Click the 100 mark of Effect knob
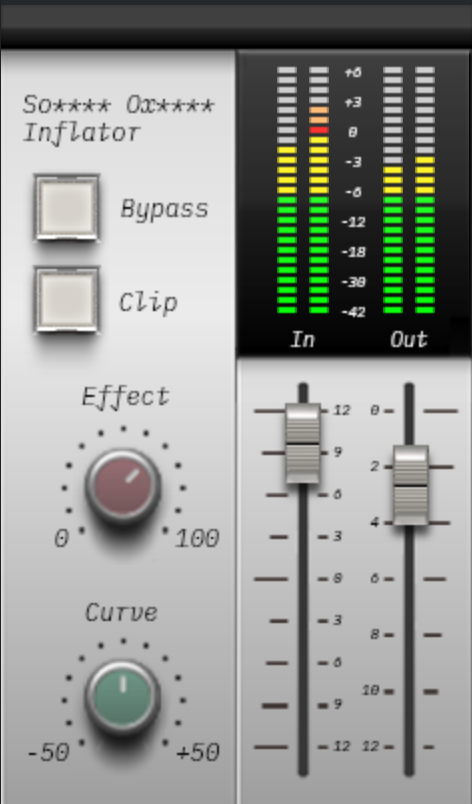The height and width of the screenshot is (804, 472). [x=197, y=539]
